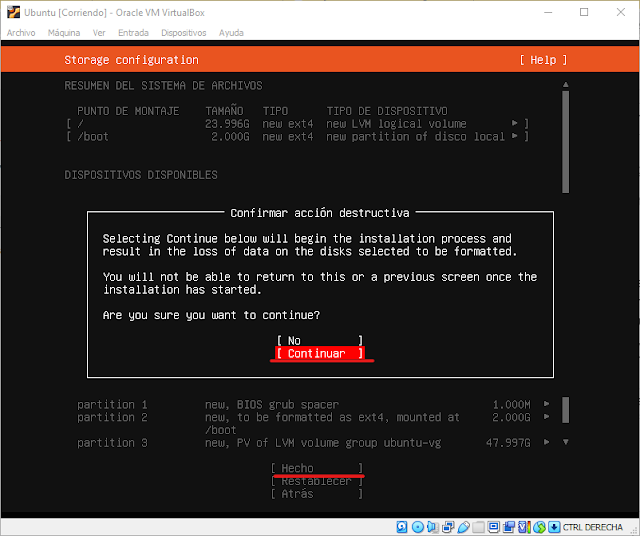Screen dimensions: 640x536
Task: Select the Restablecer button
Action: pyautogui.click(x=317, y=481)
